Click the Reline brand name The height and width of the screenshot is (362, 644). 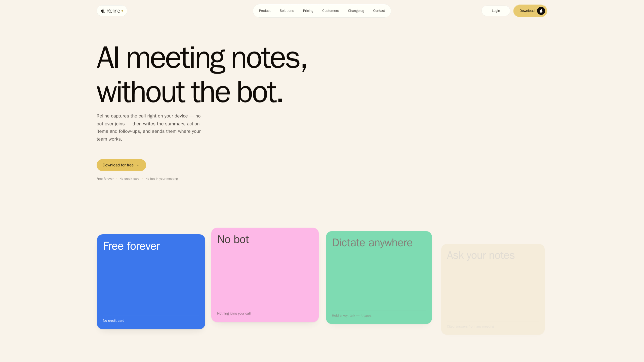(113, 11)
